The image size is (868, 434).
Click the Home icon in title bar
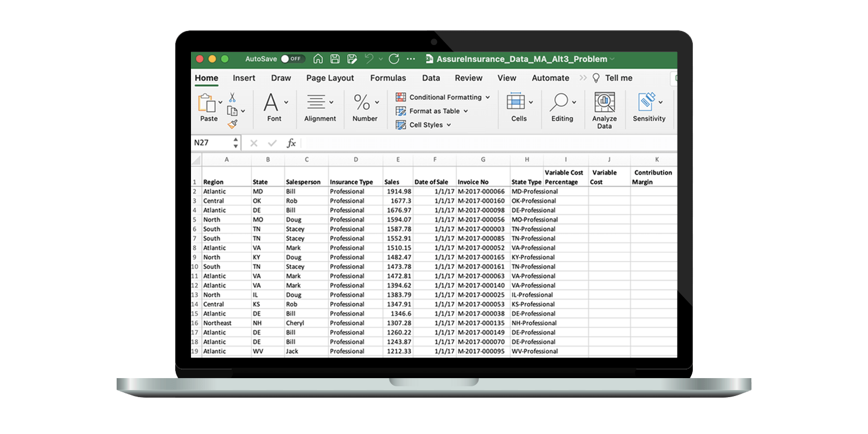pos(318,59)
